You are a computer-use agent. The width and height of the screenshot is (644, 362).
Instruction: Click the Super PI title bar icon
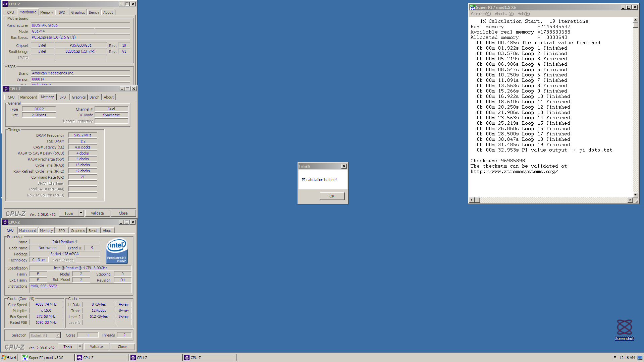472,7
